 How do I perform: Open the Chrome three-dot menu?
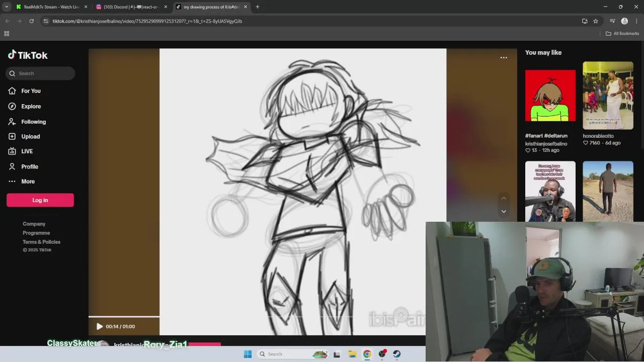(636, 21)
